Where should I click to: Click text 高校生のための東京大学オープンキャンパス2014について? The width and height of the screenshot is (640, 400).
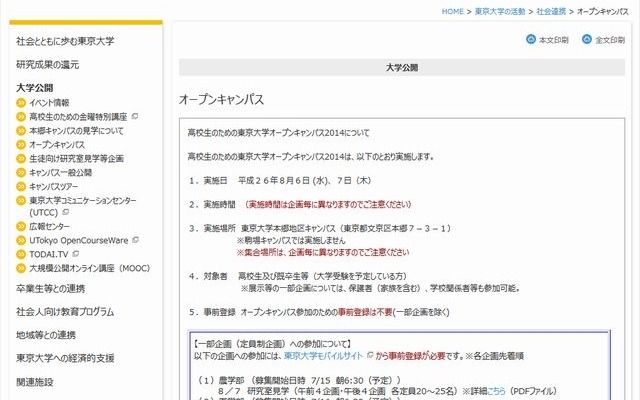tap(278, 133)
